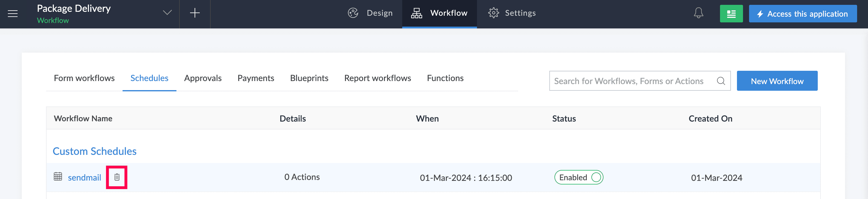This screenshot has width=868, height=199.
Task: Open the sendmail schedule link
Action: 84,178
